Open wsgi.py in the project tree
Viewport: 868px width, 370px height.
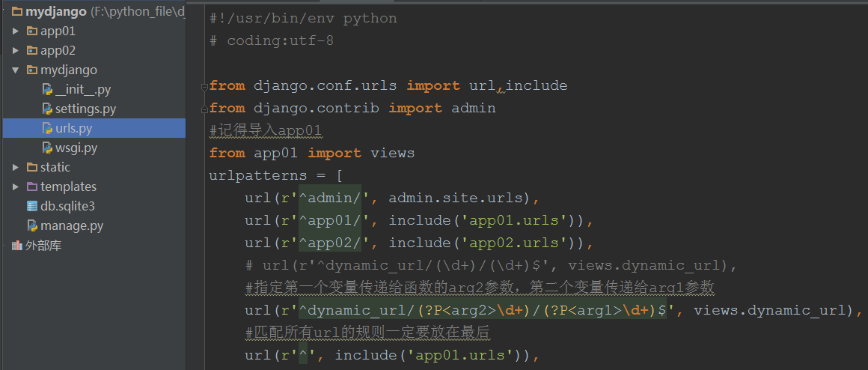(76, 148)
